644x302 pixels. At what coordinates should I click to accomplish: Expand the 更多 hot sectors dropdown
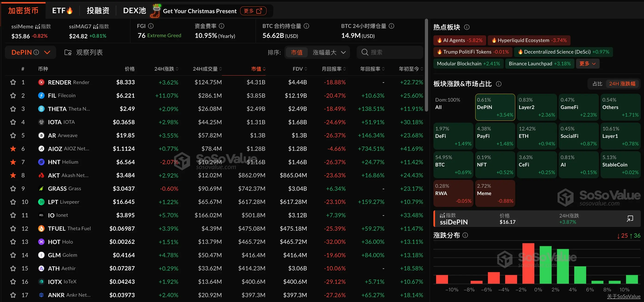pos(587,63)
